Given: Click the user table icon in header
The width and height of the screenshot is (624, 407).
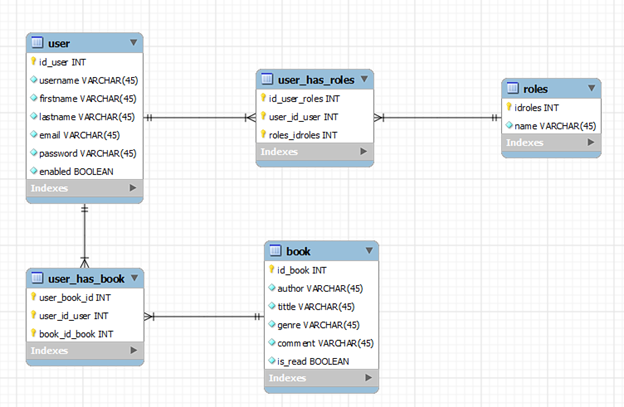Looking at the screenshot, I should 37,43.
